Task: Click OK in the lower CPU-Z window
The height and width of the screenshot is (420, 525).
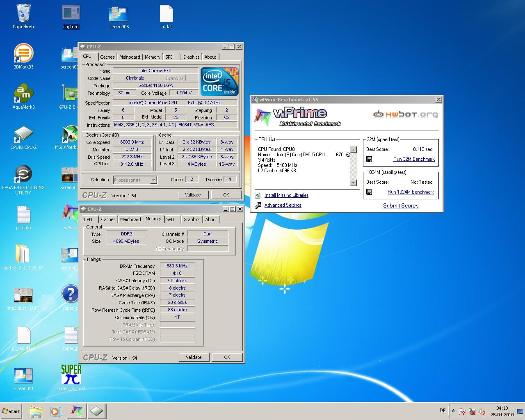Action: (x=227, y=357)
